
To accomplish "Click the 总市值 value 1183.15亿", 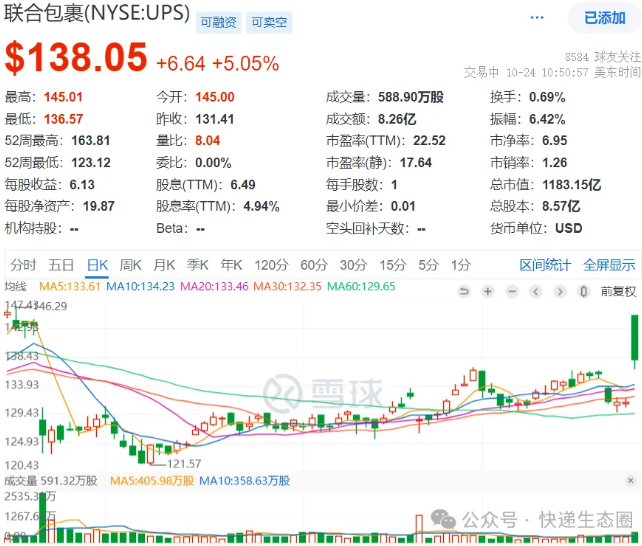I will 572,185.
